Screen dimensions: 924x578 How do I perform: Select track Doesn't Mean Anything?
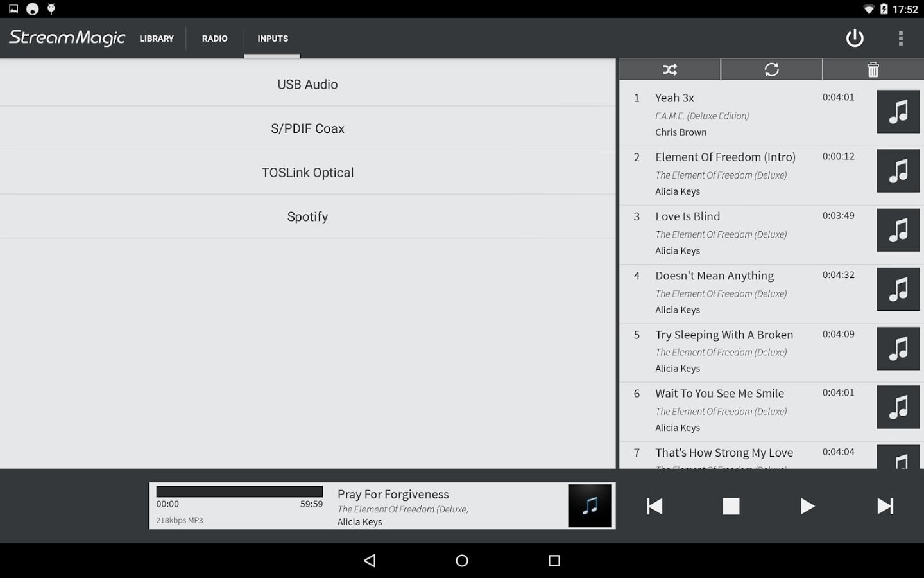pyautogui.click(x=771, y=293)
